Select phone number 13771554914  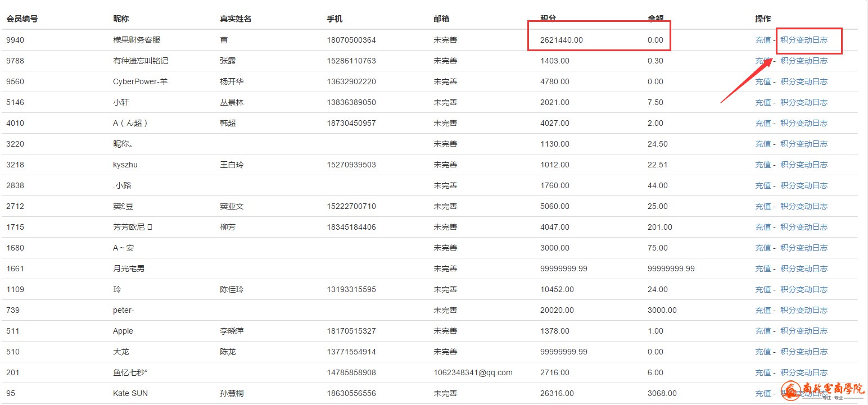point(351,352)
